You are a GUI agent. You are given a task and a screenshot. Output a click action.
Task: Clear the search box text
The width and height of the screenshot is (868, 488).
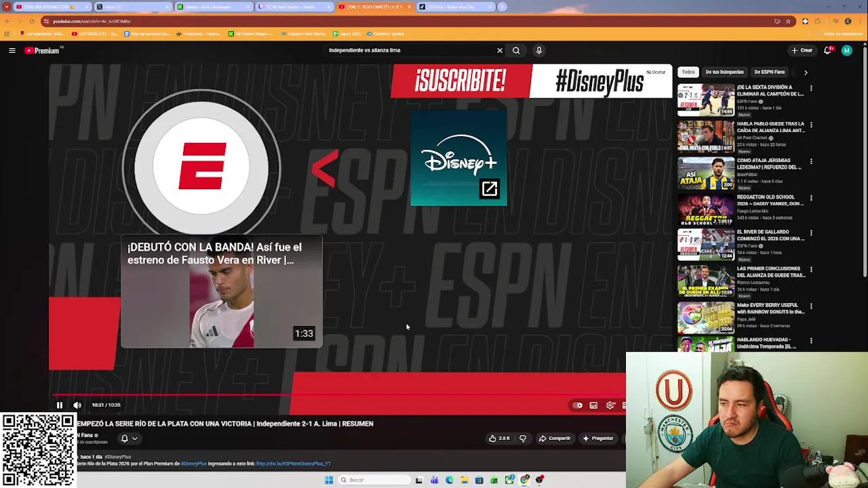[500, 50]
